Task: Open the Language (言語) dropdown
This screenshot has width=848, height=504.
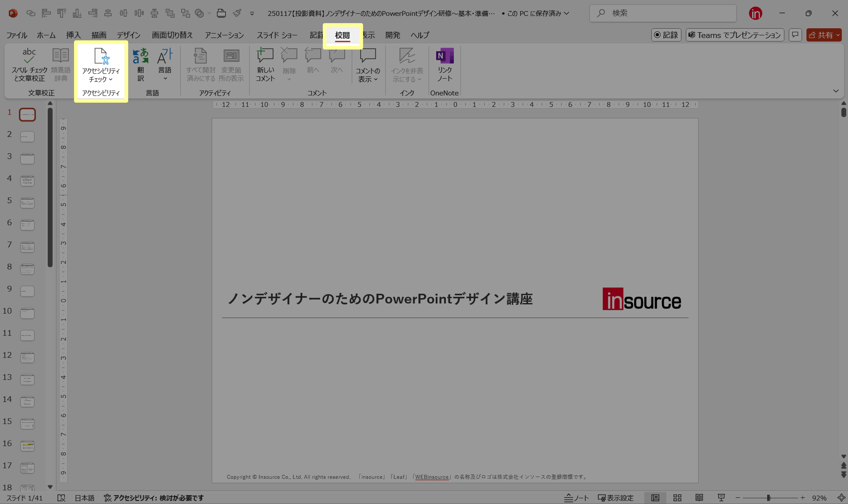Action: [x=165, y=64]
